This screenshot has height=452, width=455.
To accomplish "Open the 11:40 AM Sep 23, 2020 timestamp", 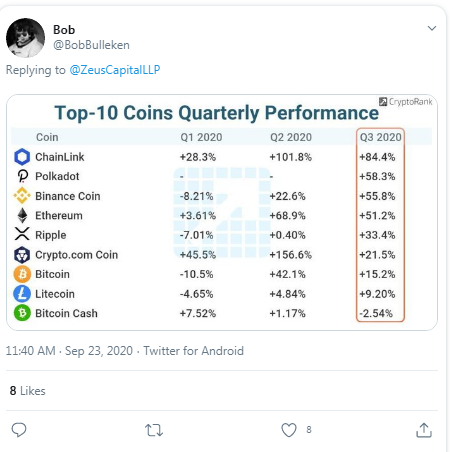I will click(x=69, y=351).
